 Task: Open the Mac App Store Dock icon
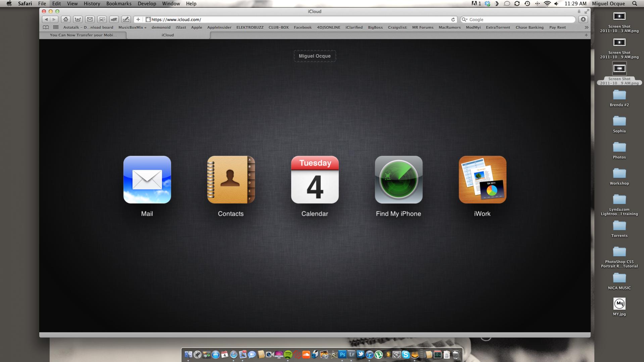pos(215,355)
